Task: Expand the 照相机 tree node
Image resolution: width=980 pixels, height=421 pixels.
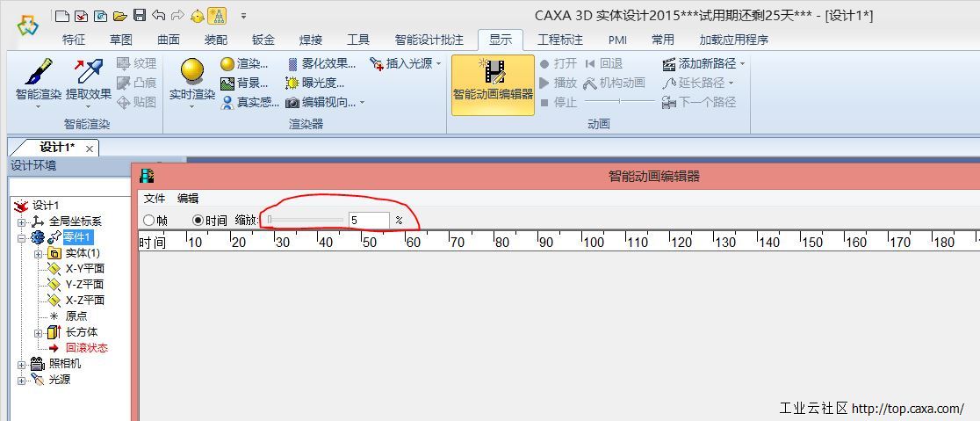Action: tap(22, 365)
